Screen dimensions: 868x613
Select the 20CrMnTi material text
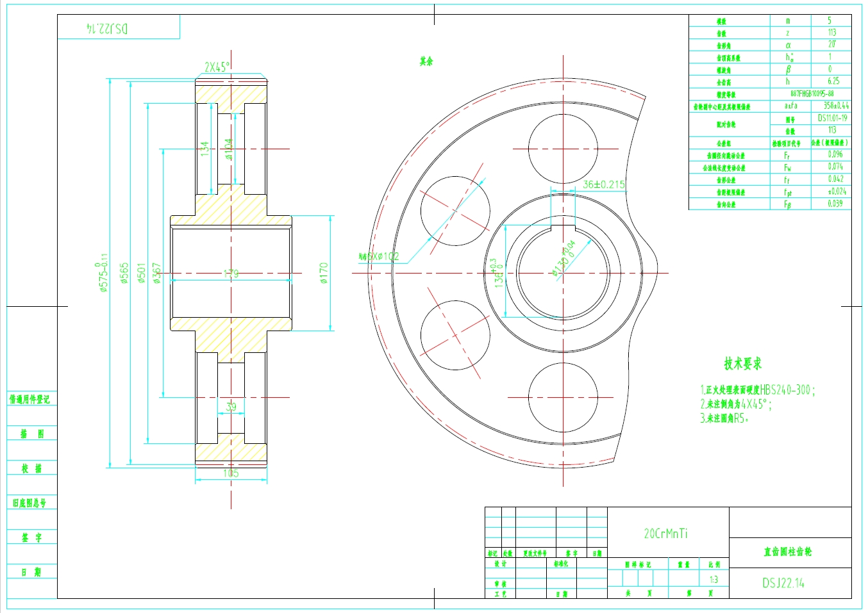[x=665, y=534]
